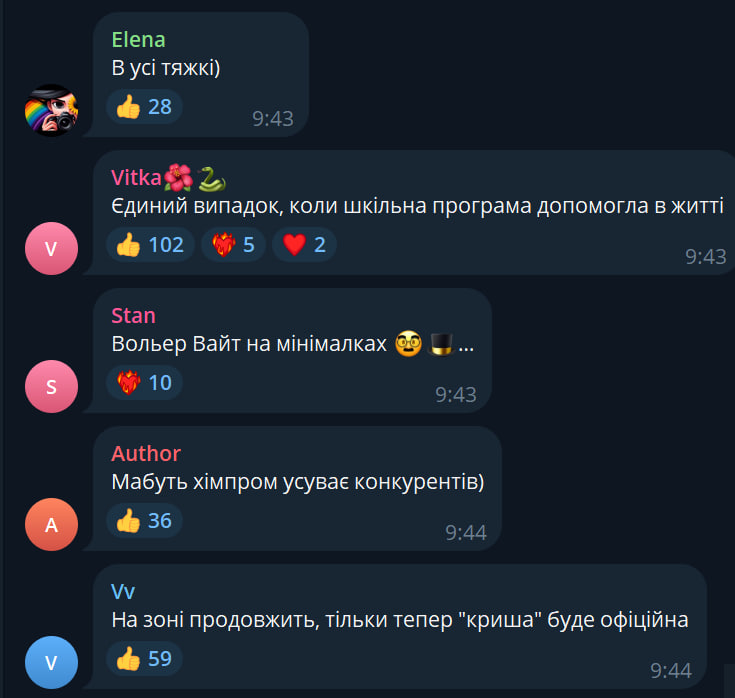Click the thumbs-up reaction with 28 on Elena's message
The image size is (735, 698).
(x=144, y=107)
